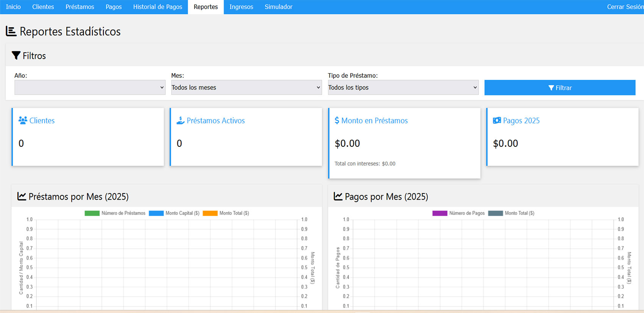
Task: Click the Cerrar Sesión link
Action: 625,7
